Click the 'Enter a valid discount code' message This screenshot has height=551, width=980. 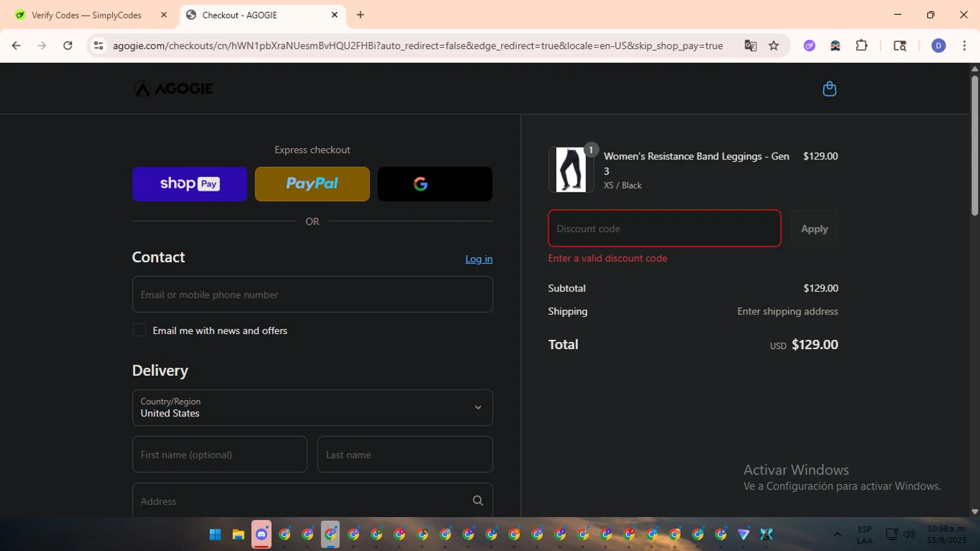tap(608, 258)
